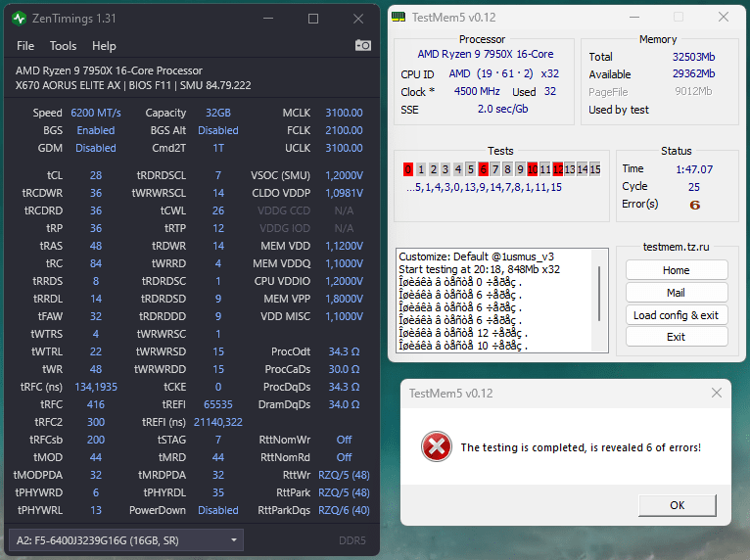Click the Error(s) count 6
The width and height of the screenshot is (750, 560).
click(x=694, y=206)
